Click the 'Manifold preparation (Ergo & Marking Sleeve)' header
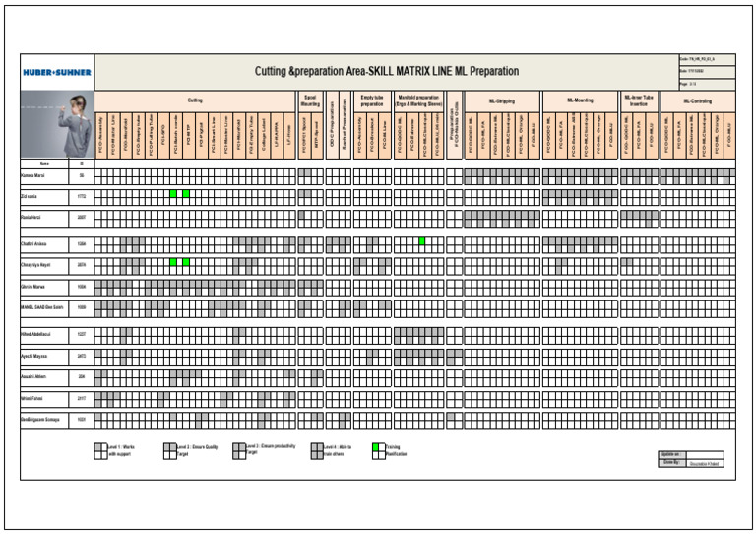The image size is (756, 534). coord(418,100)
